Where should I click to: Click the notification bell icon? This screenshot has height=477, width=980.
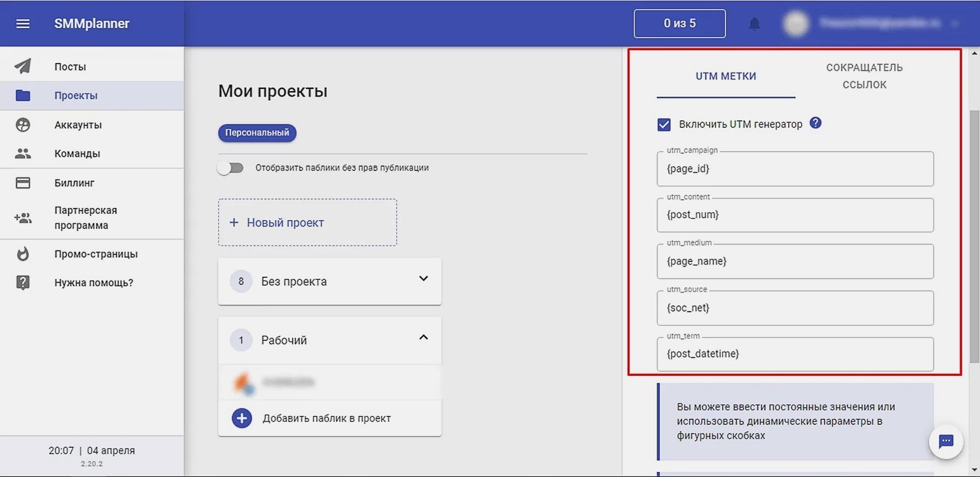(754, 24)
